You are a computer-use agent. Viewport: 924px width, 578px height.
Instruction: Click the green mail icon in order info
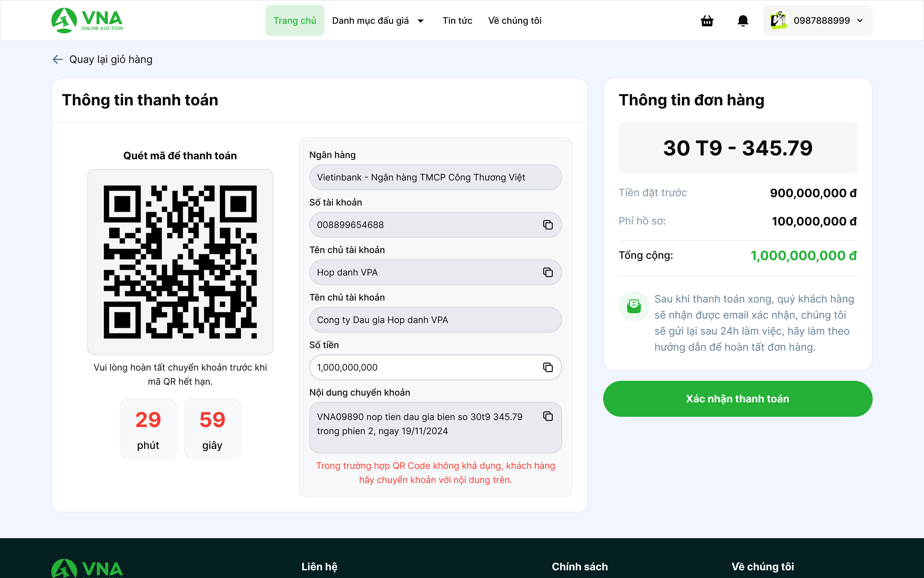click(634, 306)
